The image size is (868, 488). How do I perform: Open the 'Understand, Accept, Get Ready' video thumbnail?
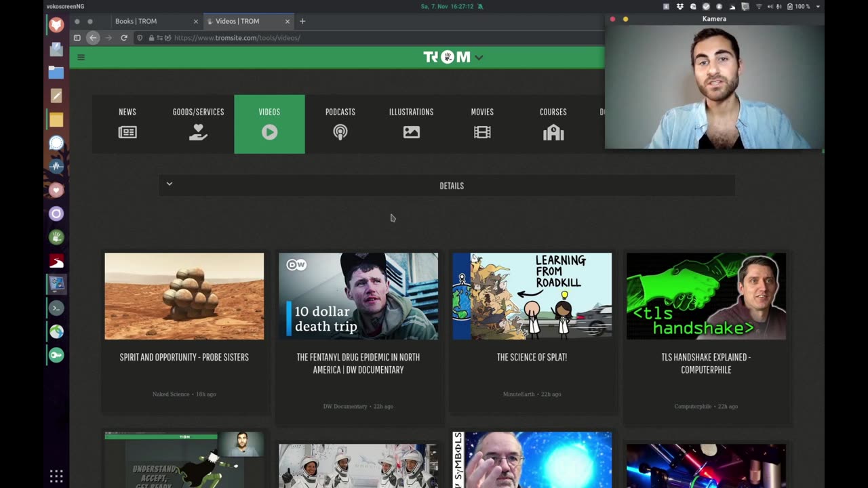click(x=184, y=460)
